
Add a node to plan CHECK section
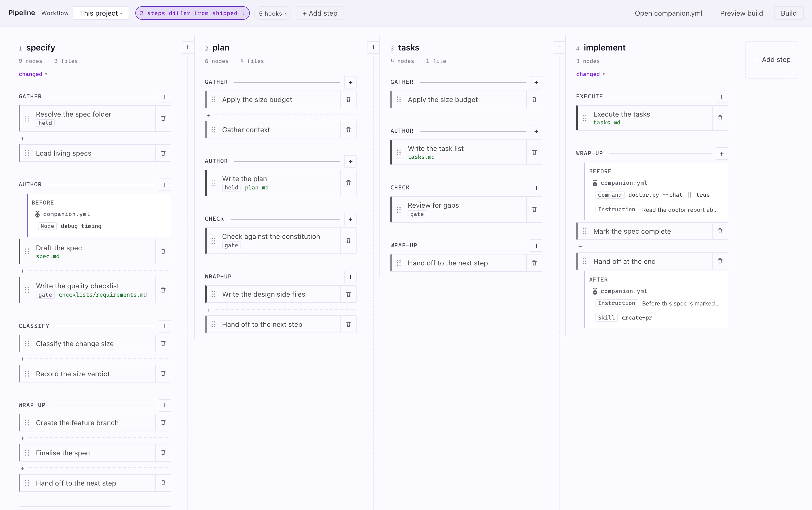tap(351, 219)
